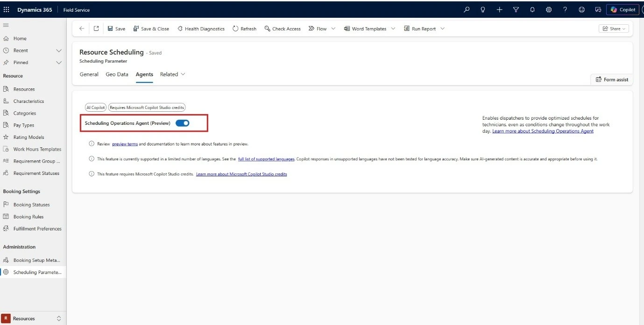Click Check Access

pyautogui.click(x=283, y=29)
